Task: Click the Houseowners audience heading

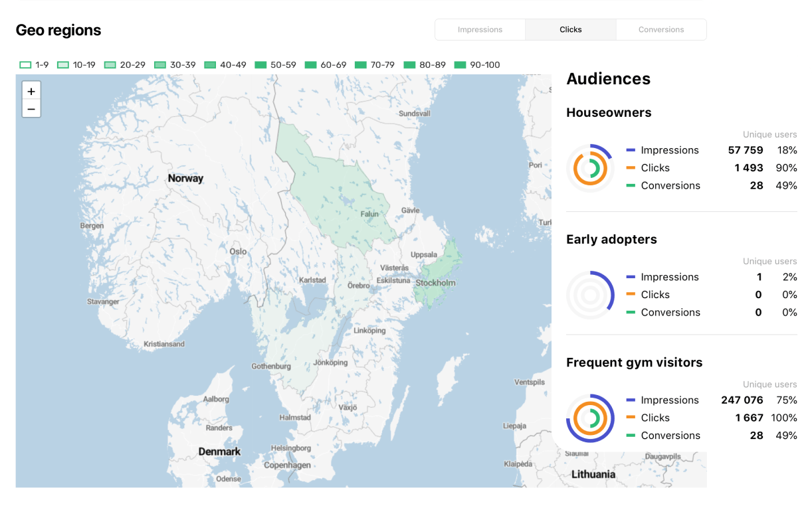Action: 609,113
